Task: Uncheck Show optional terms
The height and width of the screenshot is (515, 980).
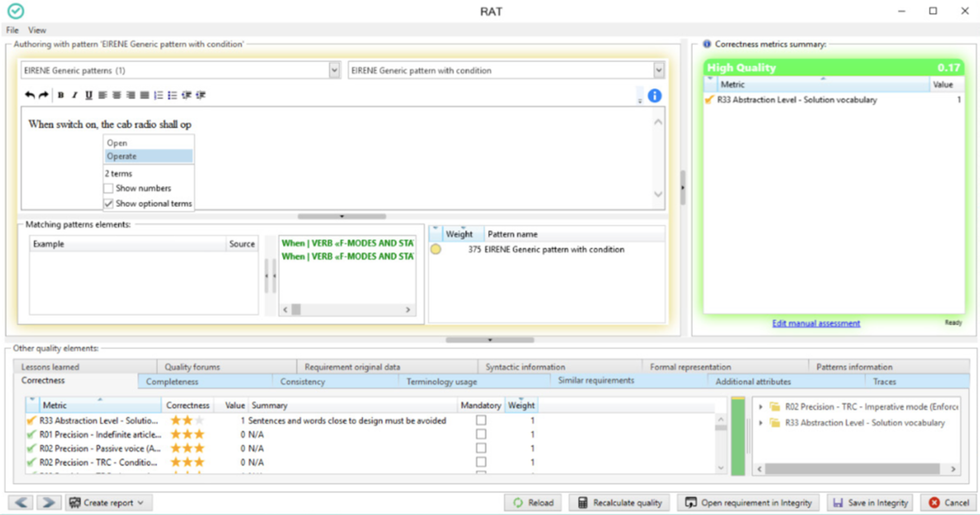Action: tap(108, 204)
